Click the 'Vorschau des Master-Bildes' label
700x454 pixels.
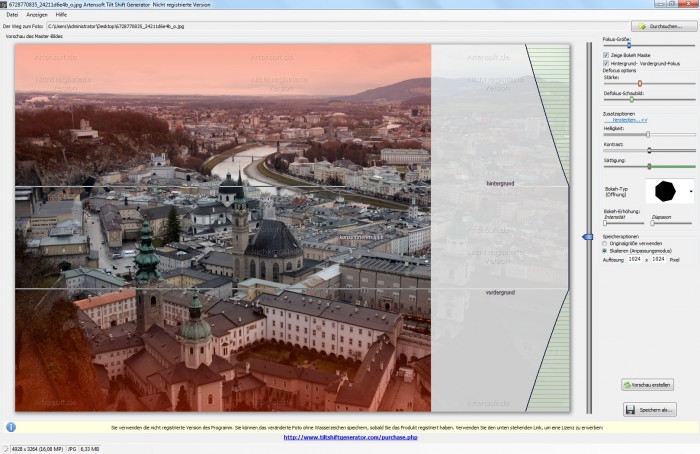point(34,36)
